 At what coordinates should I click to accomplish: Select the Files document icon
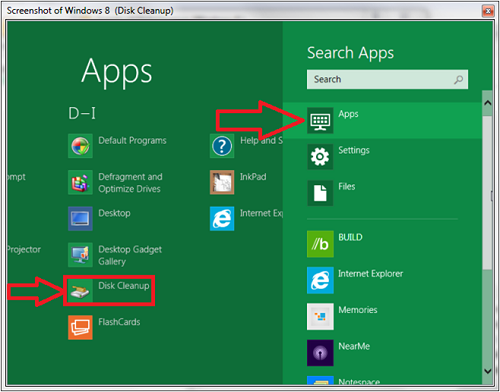click(320, 193)
